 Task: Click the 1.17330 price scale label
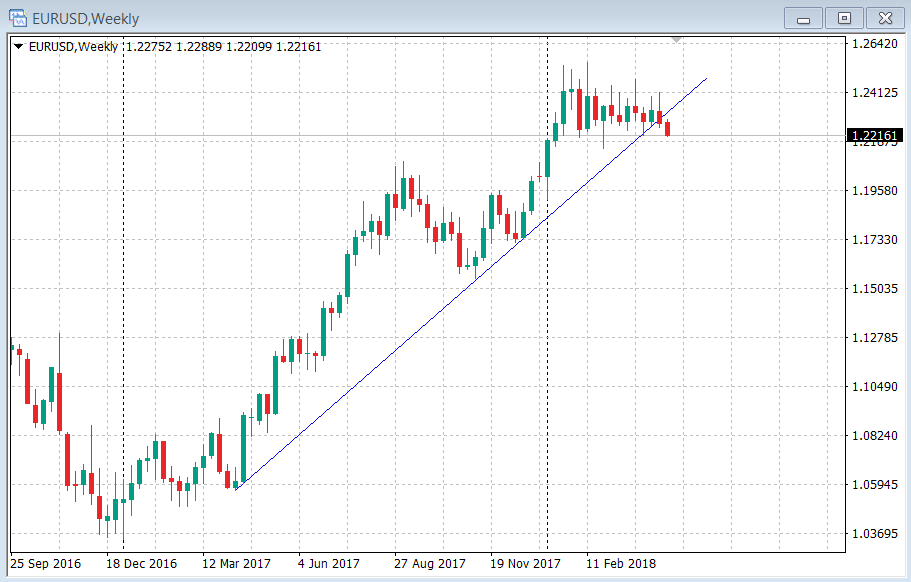(874, 239)
